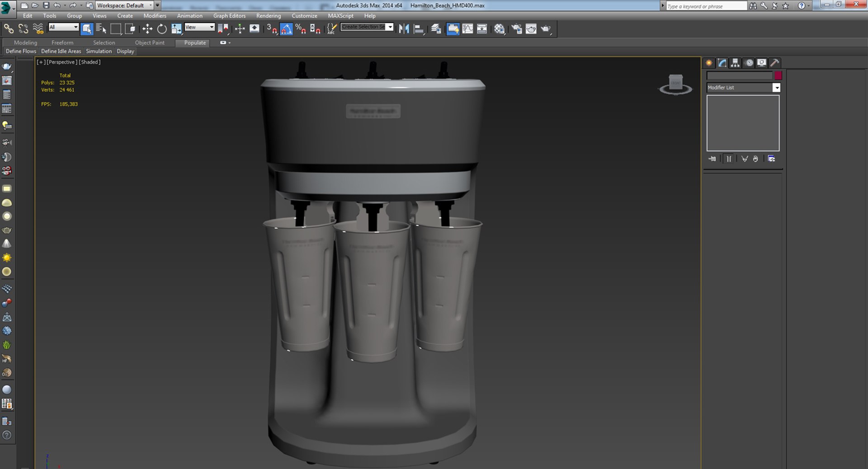
Task: Open the Rendering menu
Action: pos(269,16)
